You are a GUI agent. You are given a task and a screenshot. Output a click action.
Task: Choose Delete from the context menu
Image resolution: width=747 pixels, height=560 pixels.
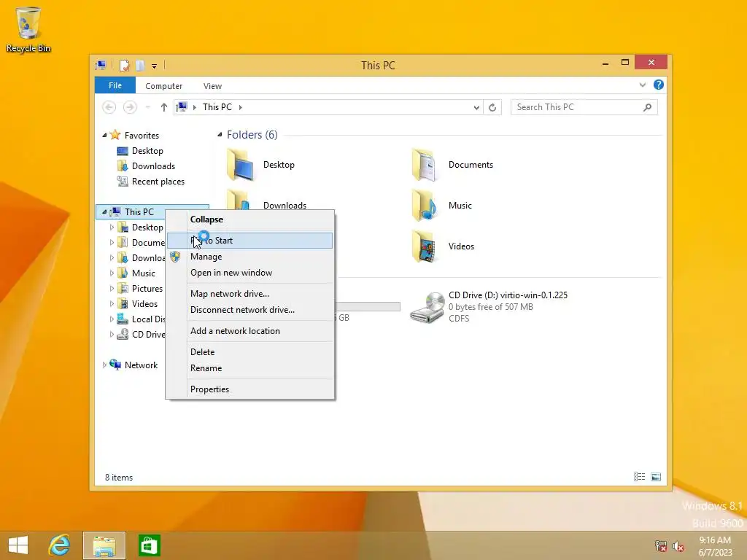click(250, 352)
